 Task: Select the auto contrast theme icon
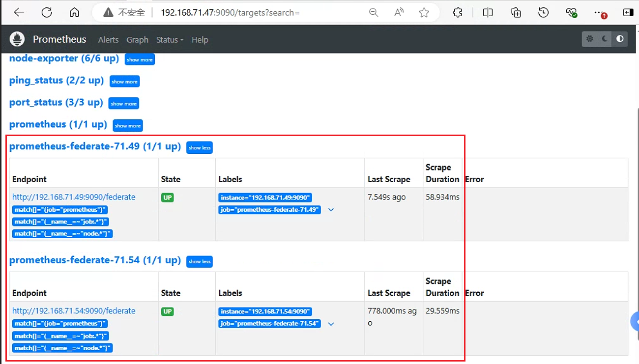pos(620,39)
